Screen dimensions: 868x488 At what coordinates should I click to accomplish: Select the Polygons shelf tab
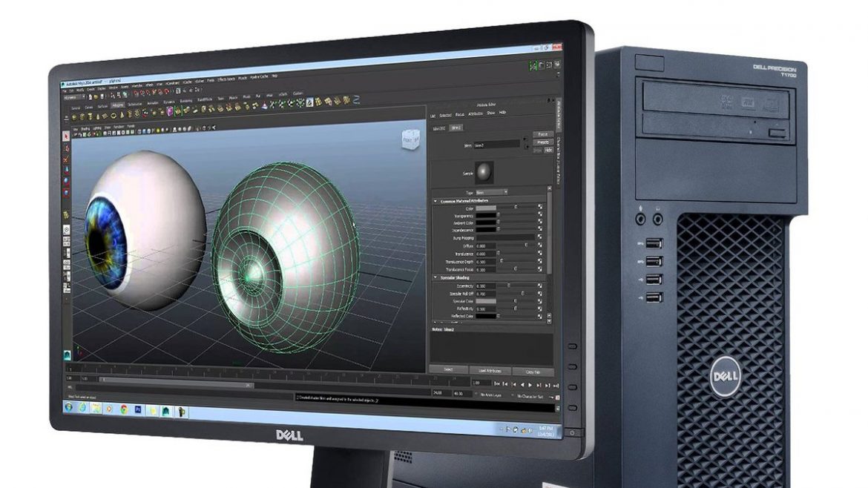pos(118,105)
